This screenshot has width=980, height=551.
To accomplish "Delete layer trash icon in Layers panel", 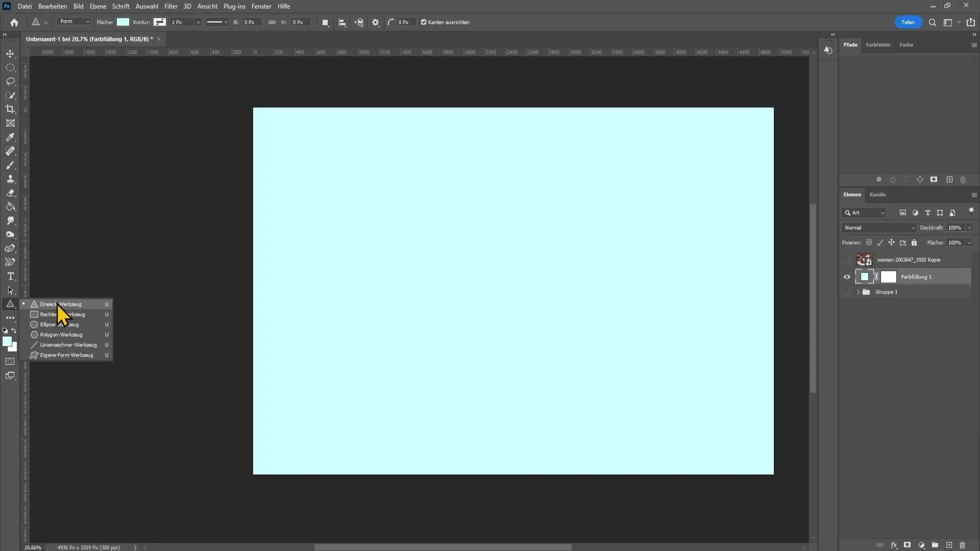I will point(963,545).
